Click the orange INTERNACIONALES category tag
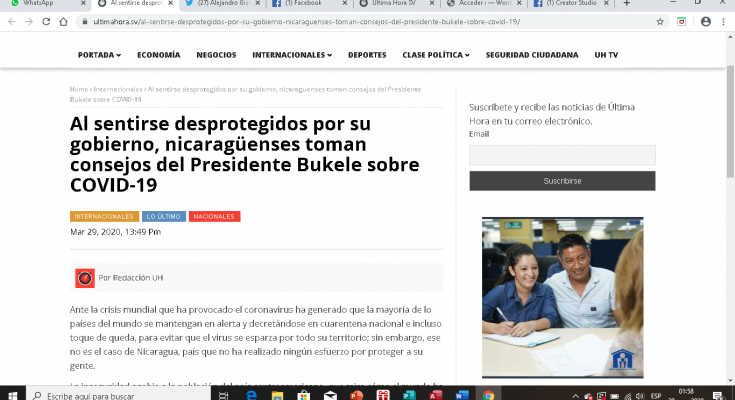The width and height of the screenshot is (735, 400). click(104, 216)
